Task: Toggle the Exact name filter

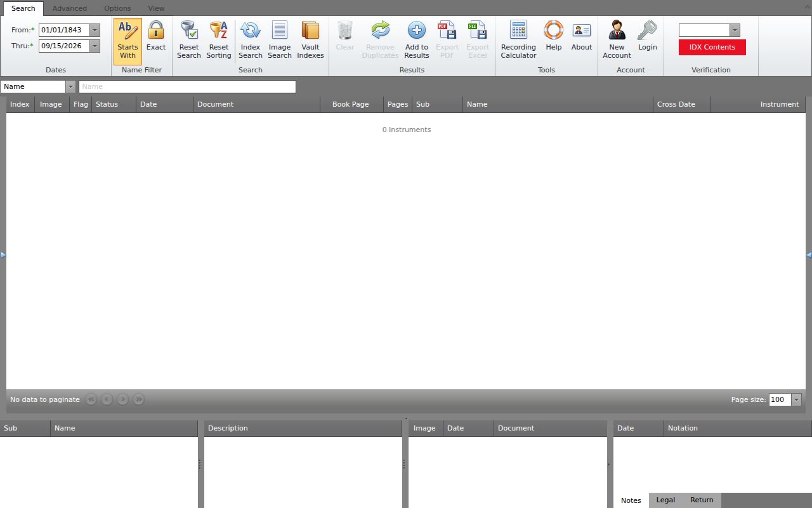Action: (156, 41)
